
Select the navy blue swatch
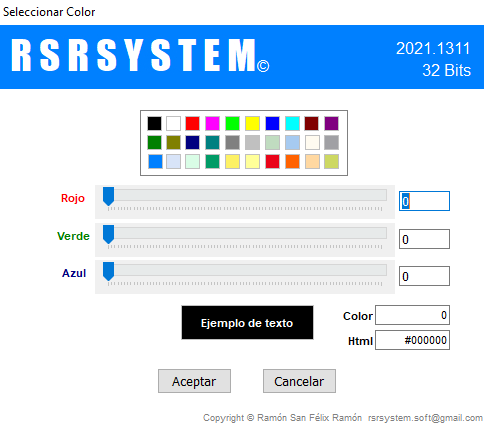tap(192, 142)
